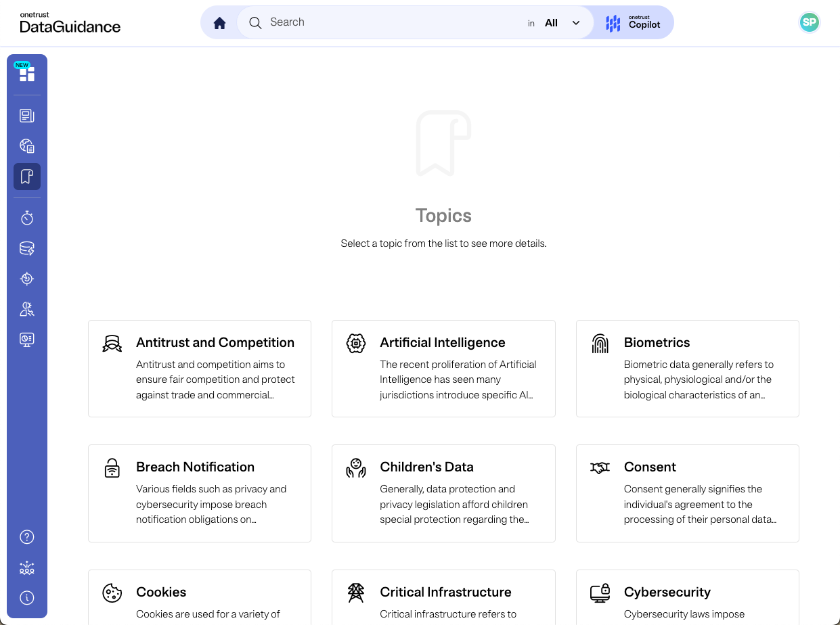Open the News section in the sidebar
Screen dimensions: 840x625
coord(27,115)
